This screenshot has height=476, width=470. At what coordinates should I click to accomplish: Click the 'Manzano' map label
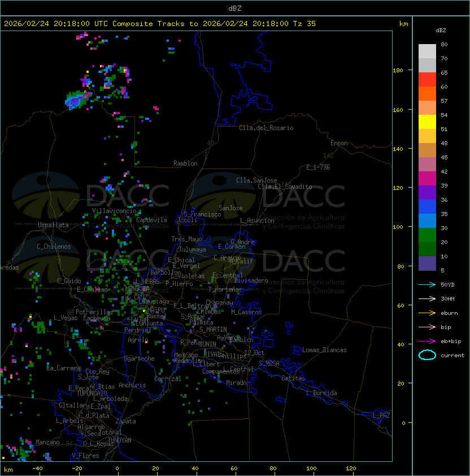pos(47,442)
